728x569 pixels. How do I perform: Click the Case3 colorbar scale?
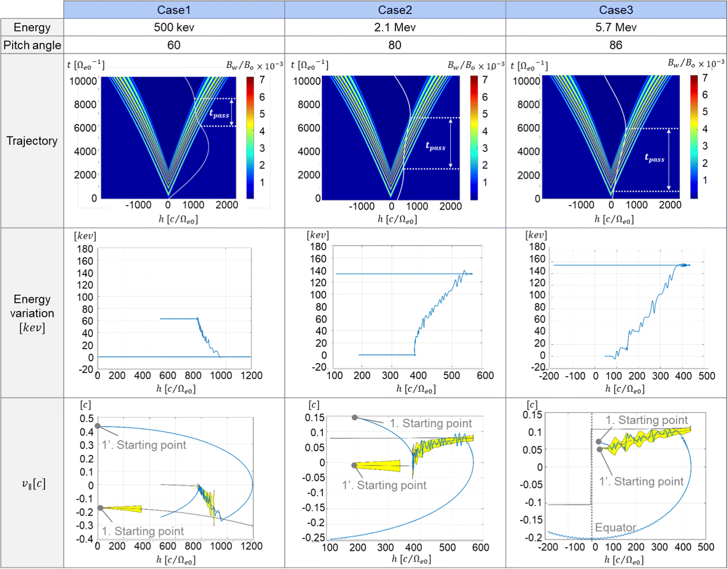click(694, 137)
